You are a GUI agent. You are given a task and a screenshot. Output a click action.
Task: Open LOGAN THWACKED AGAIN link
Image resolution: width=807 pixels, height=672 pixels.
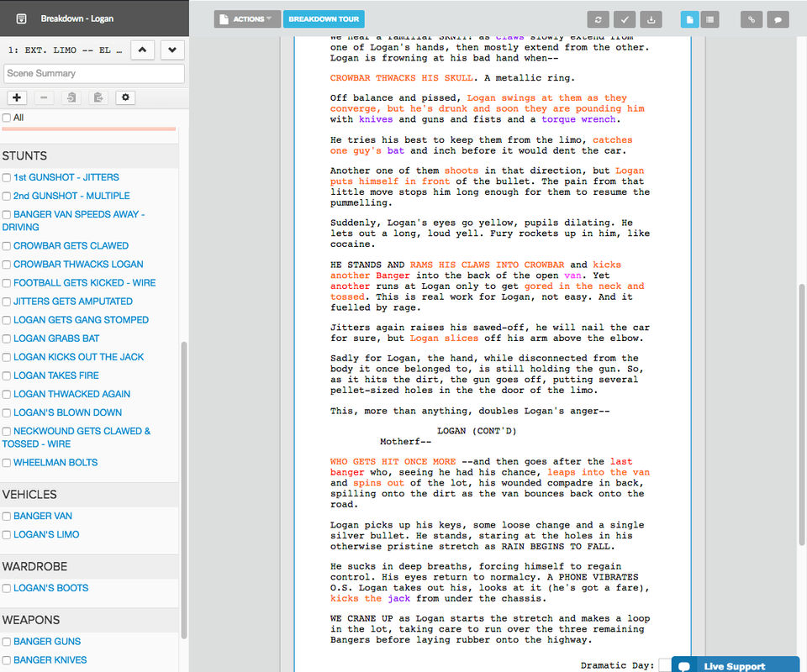(72, 394)
